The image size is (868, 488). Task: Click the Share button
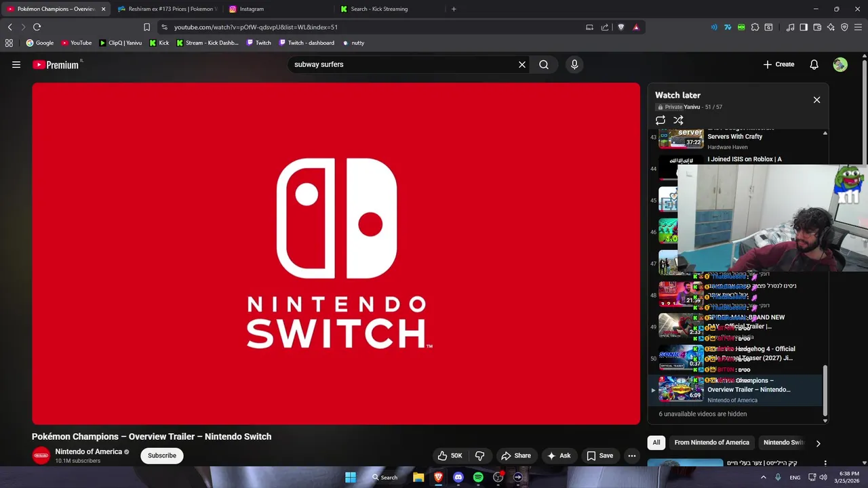click(x=516, y=455)
